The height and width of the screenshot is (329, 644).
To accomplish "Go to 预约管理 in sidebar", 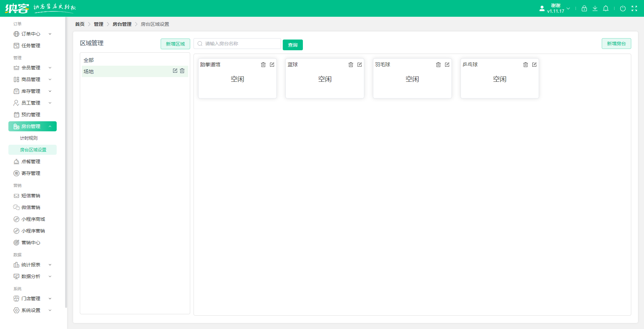I will (x=31, y=115).
